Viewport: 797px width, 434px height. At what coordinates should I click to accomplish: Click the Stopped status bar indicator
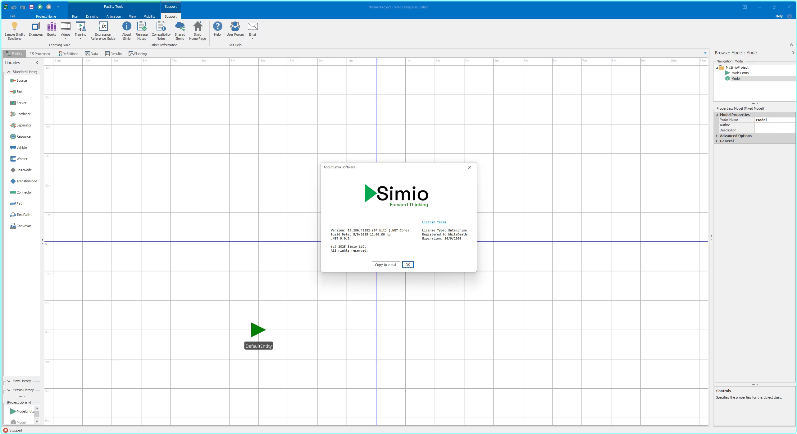click(x=13, y=430)
